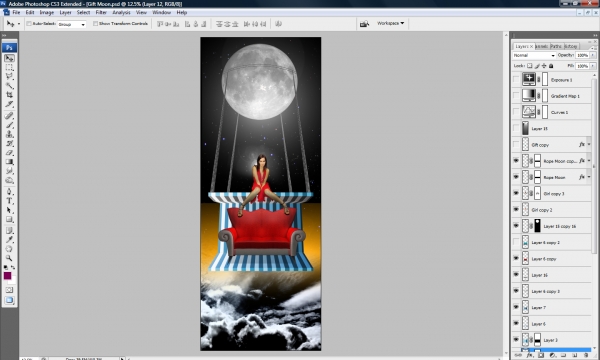
Task: Show the Curves 1 layer
Action: pos(516,112)
